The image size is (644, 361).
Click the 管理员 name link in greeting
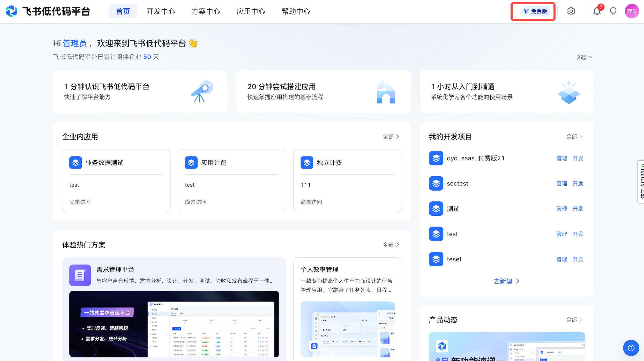(75, 43)
